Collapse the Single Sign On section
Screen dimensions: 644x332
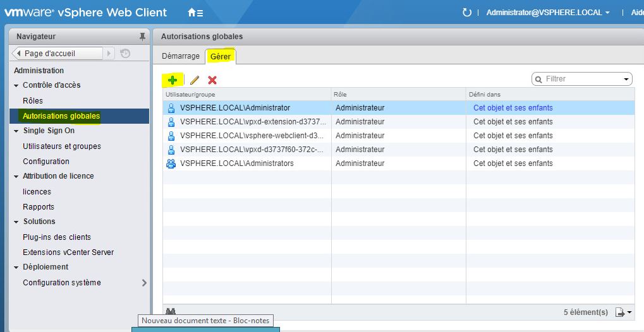(x=16, y=131)
